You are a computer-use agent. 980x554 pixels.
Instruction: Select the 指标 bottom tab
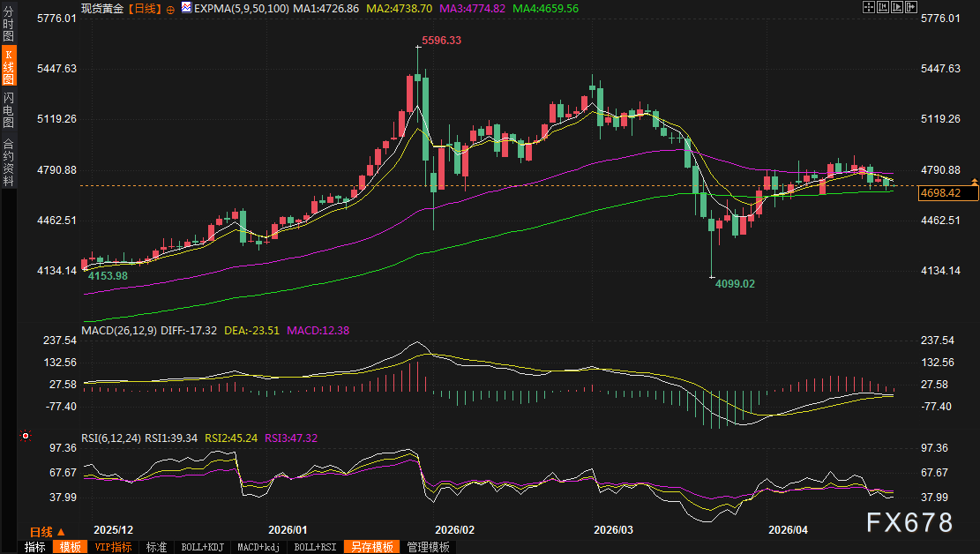pyautogui.click(x=34, y=547)
